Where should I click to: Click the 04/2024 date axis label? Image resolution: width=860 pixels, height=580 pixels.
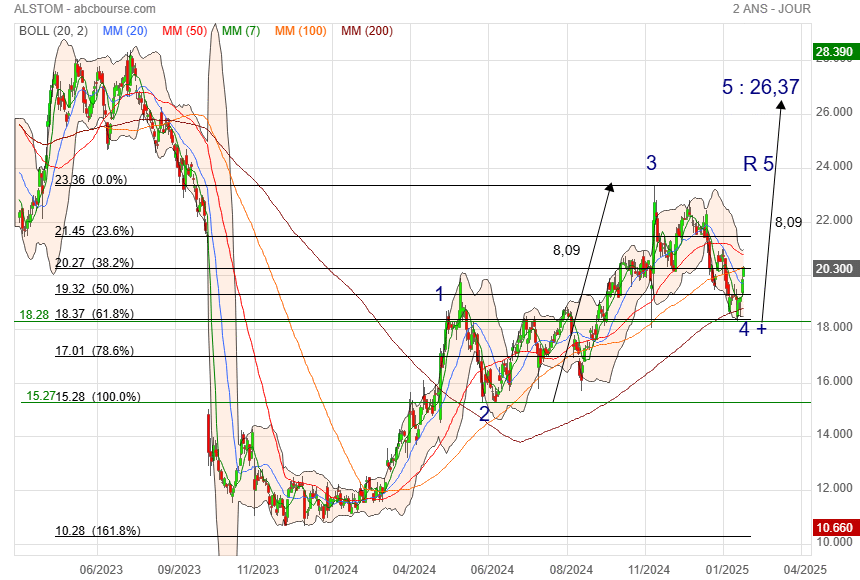coord(414,570)
